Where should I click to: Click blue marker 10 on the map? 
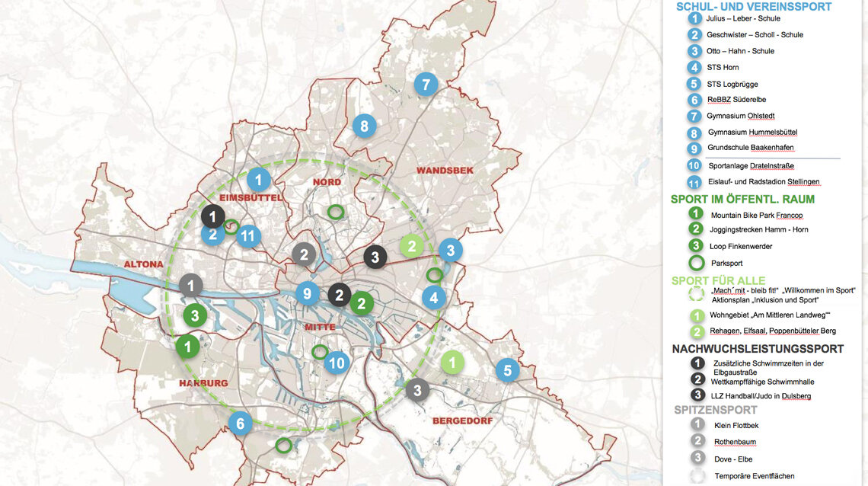(337, 363)
